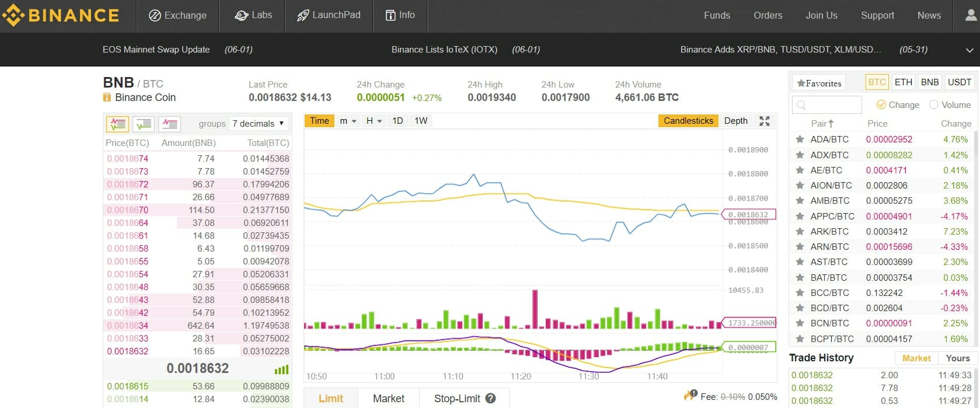Viewport: 980px width, 408px height.
Task: Show Favorites pairs tab
Action: 819,83
